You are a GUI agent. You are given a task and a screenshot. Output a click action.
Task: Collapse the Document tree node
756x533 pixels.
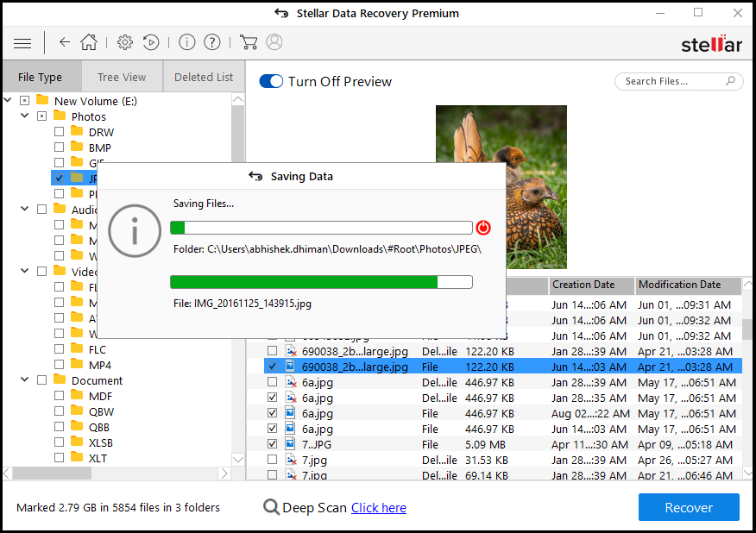pos(24,379)
